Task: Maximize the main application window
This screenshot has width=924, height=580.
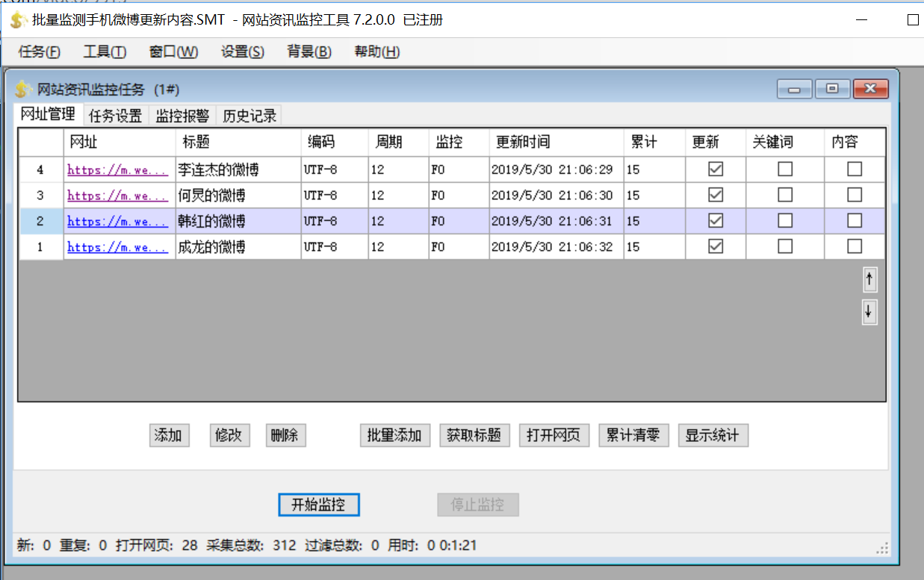Action: coord(912,20)
